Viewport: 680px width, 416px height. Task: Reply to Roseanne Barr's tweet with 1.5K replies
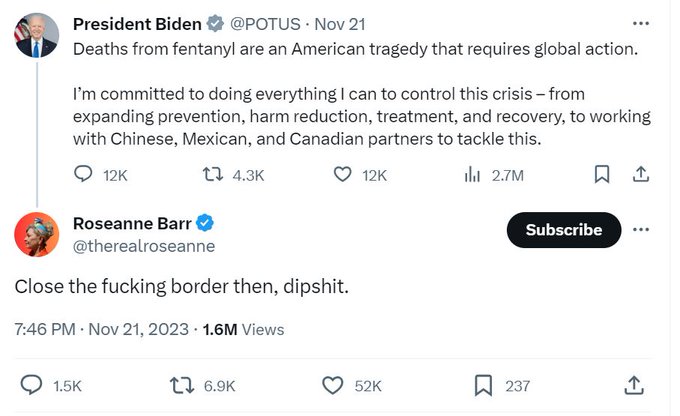click(x=31, y=385)
